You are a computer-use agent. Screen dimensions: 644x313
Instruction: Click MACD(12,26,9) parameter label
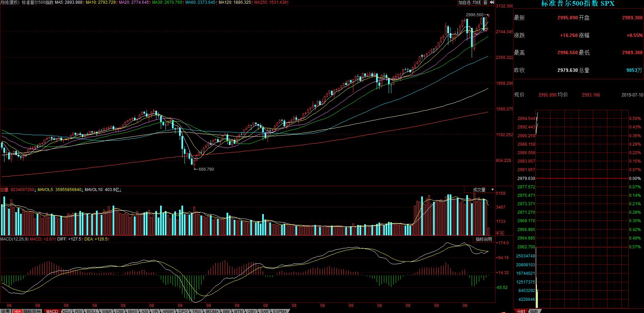[14, 239]
